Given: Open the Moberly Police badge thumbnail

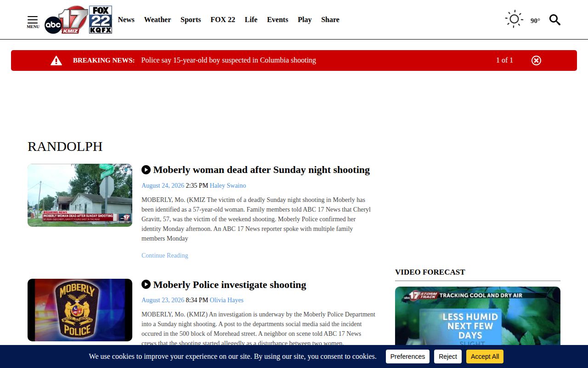Looking at the screenshot, I should point(80,310).
